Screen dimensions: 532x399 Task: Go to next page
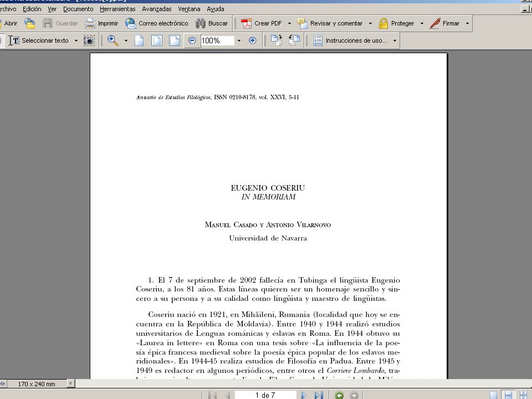point(304,395)
